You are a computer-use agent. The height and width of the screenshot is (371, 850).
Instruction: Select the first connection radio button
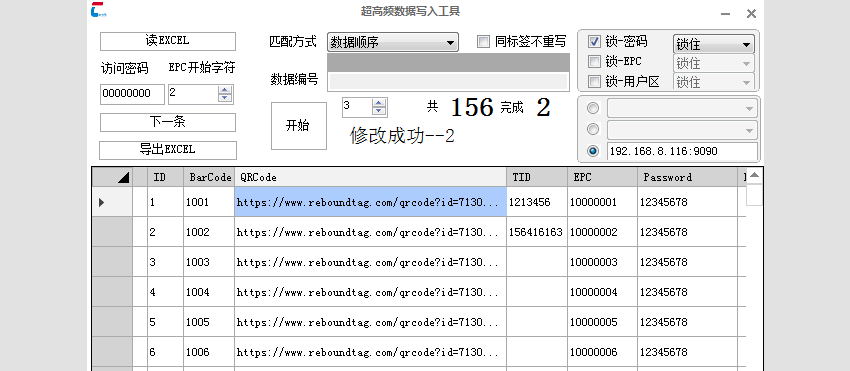click(593, 108)
